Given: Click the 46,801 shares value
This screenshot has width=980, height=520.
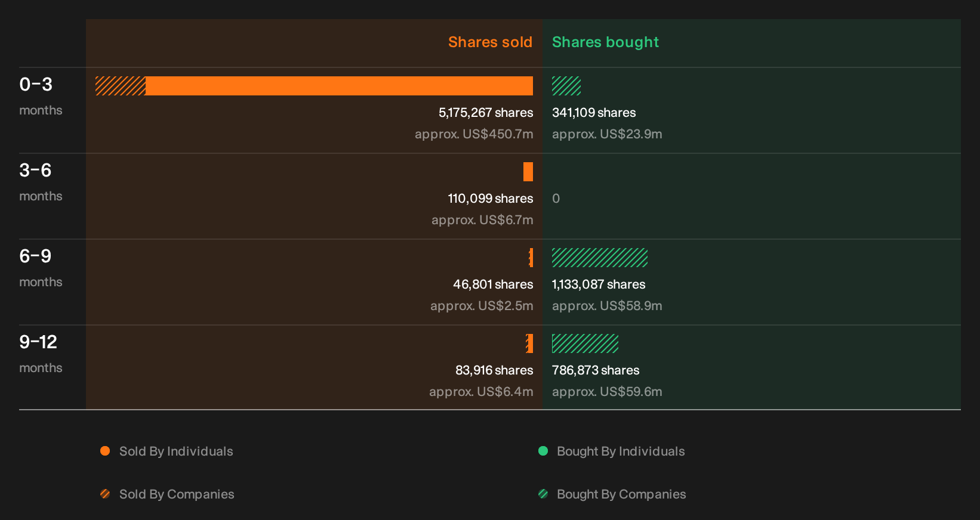Looking at the screenshot, I should coord(493,284).
